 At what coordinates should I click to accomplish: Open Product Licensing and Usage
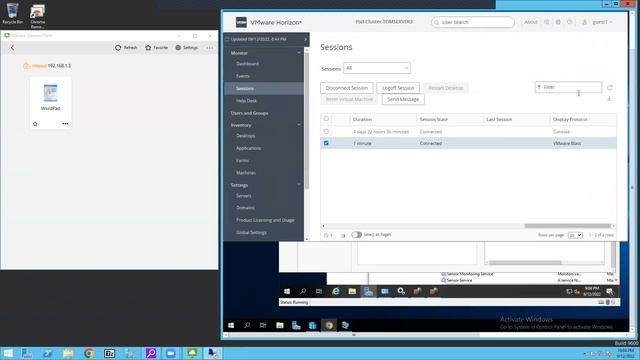coord(265,220)
